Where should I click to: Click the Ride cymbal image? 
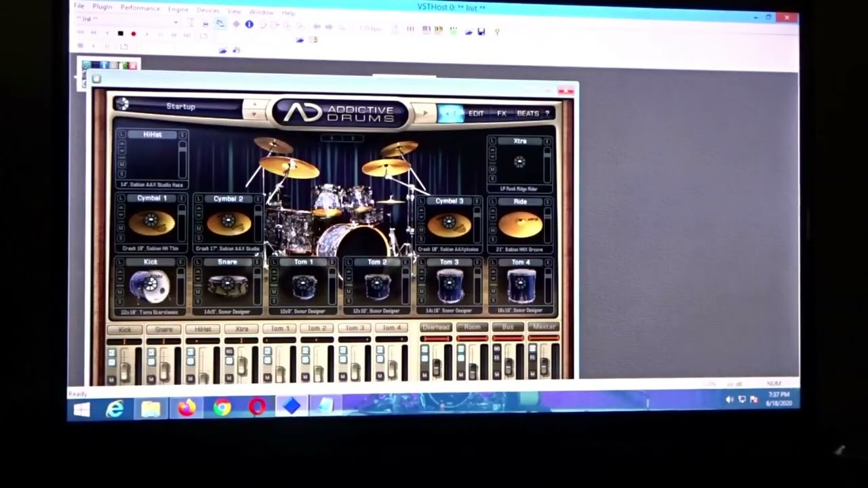tap(521, 224)
